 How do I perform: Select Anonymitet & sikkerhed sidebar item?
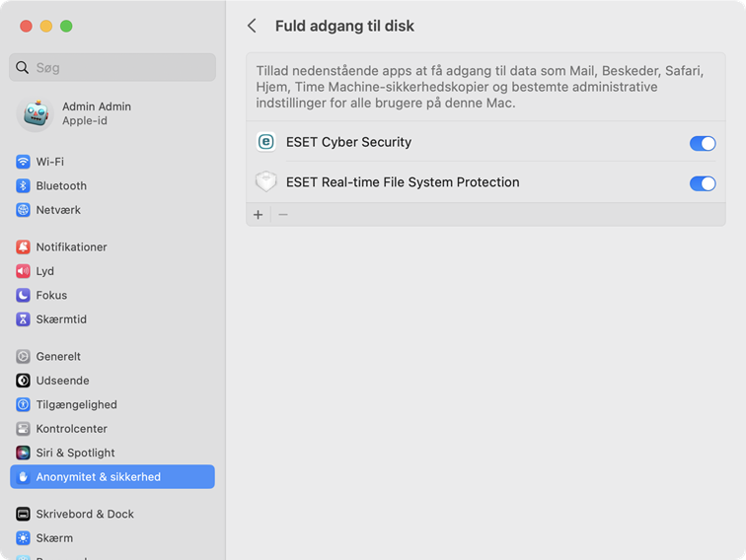[x=112, y=477]
